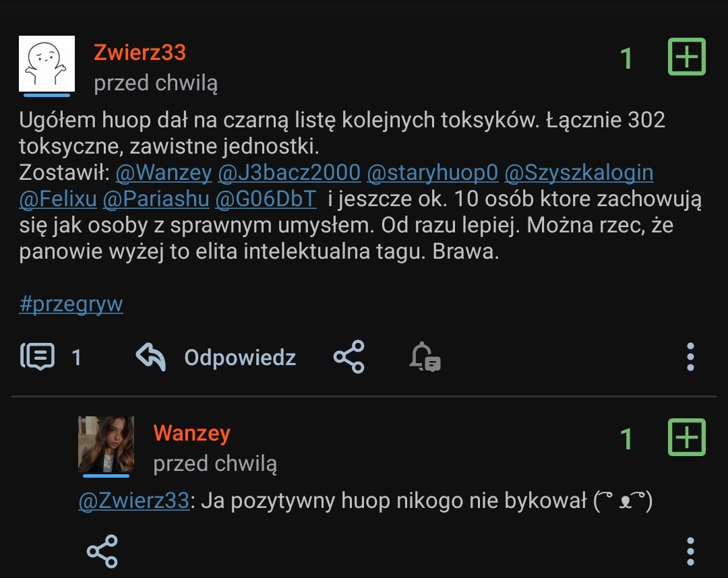
Task: Click the reply arrow icon
Action: tap(151, 356)
